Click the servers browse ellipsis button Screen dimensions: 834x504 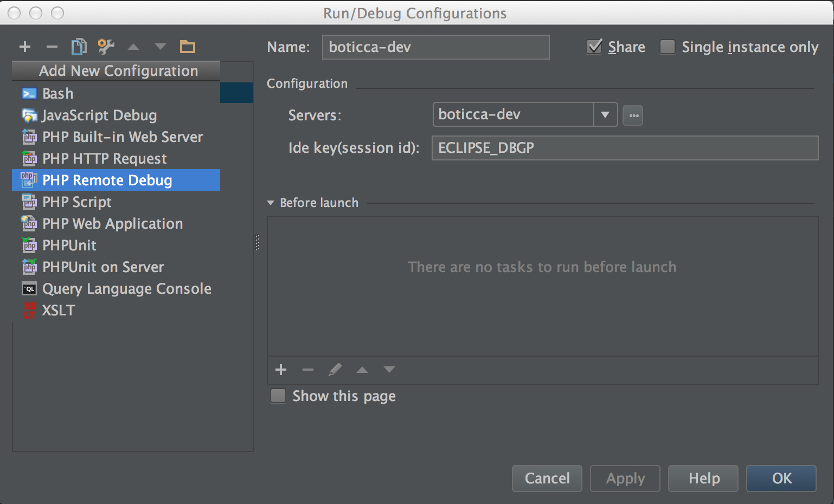[633, 115]
